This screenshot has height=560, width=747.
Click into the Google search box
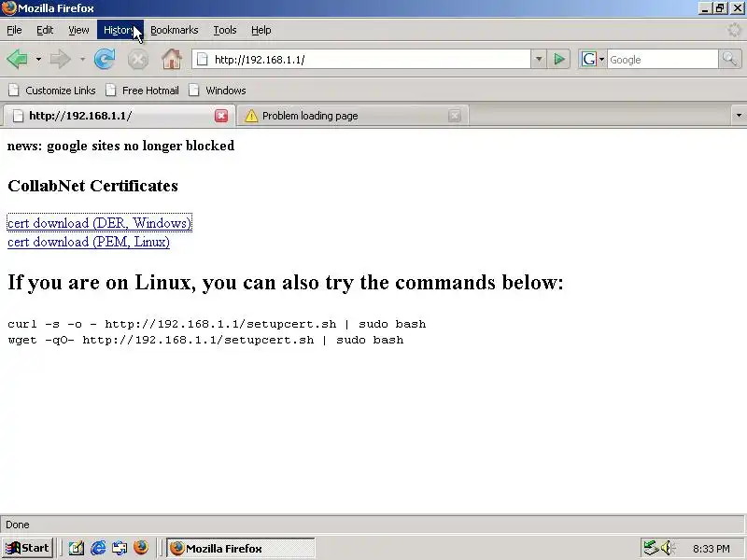pyautogui.click(x=662, y=60)
